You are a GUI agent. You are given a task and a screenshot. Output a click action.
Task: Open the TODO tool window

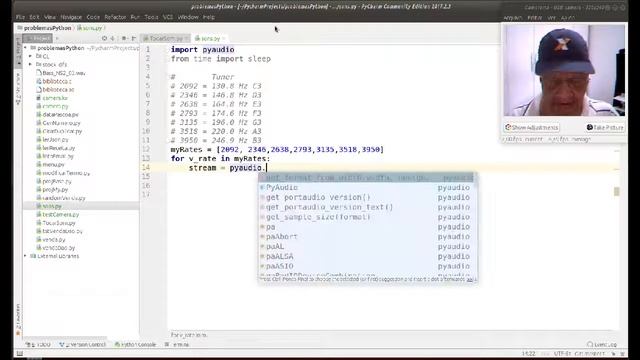point(38,344)
